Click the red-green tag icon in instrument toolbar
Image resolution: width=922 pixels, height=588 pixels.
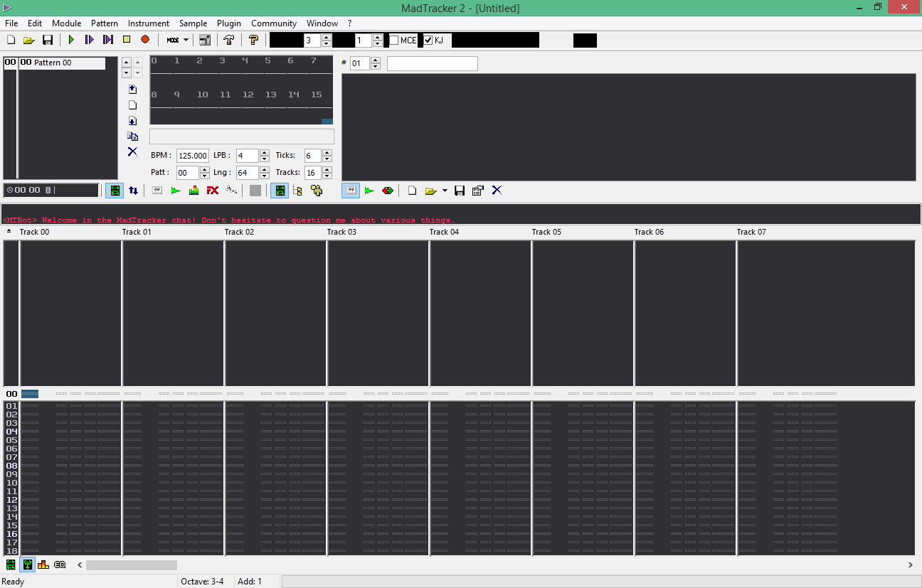click(x=388, y=191)
